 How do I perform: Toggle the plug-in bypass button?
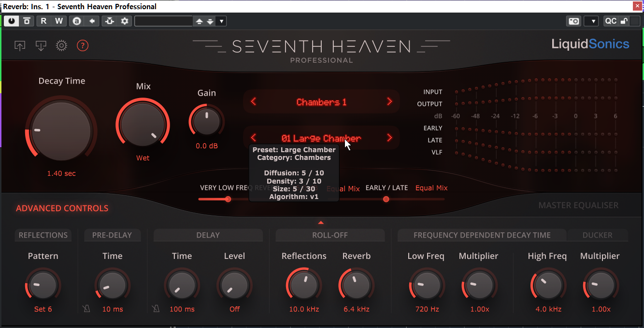(27, 21)
